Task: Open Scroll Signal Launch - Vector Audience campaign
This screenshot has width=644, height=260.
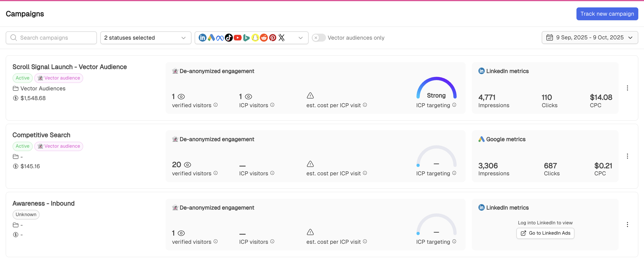Action: click(70, 67)
